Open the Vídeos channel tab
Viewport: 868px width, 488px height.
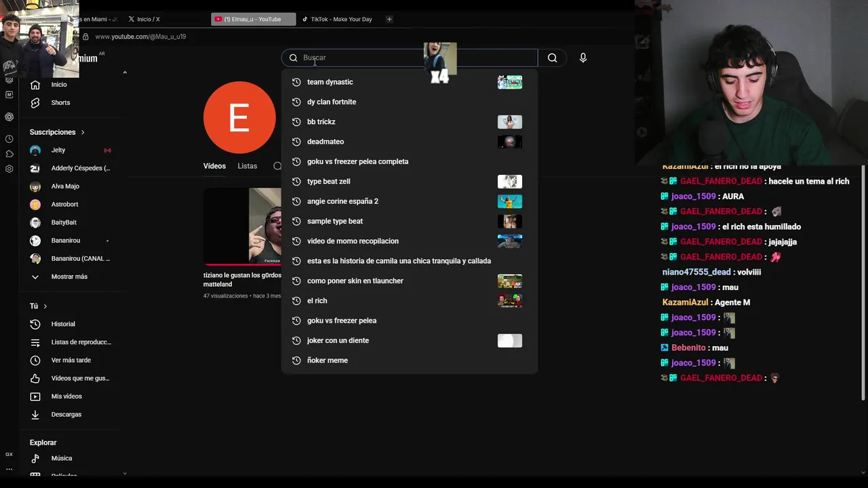coord(214,166)
